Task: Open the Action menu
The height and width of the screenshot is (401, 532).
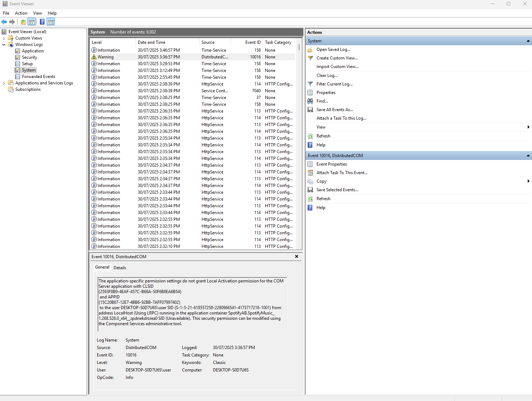Action: [21, 13]
